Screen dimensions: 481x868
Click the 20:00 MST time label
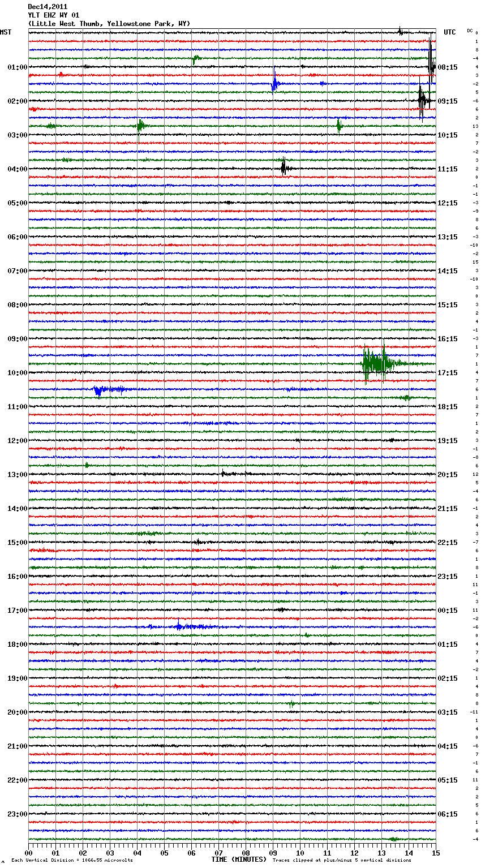(18, 712)
